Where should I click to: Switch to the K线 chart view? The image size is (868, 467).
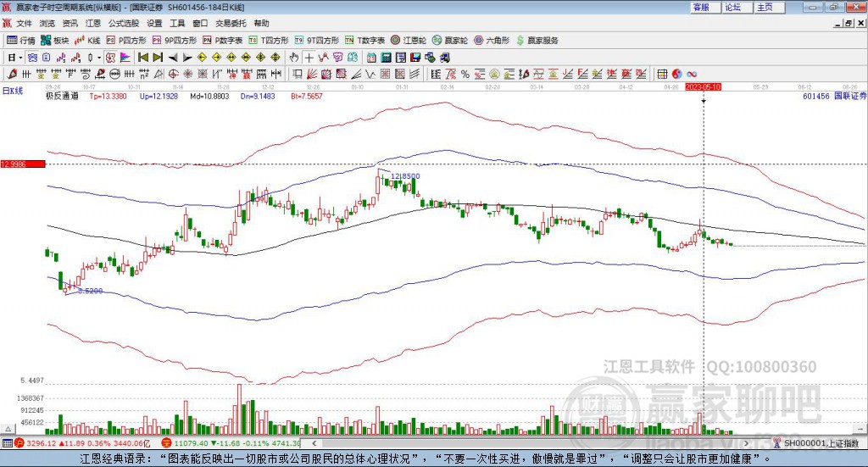point(87,41)
